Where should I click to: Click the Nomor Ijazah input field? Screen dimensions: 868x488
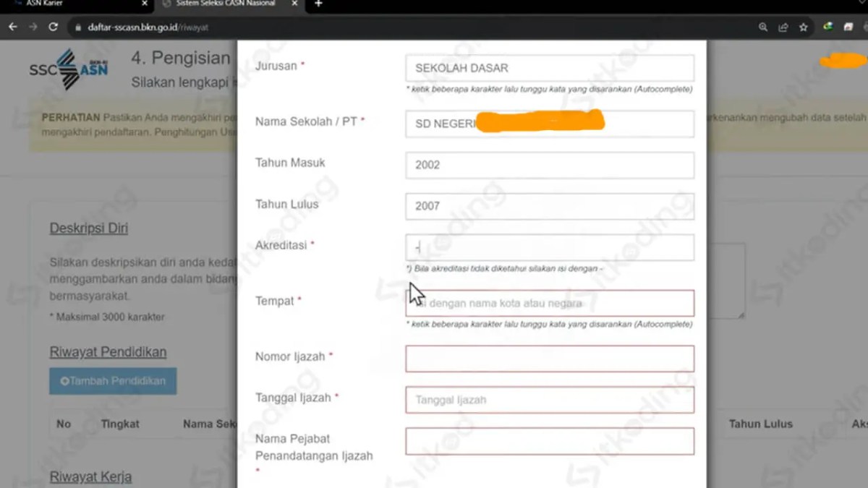(x=549, y=359)
